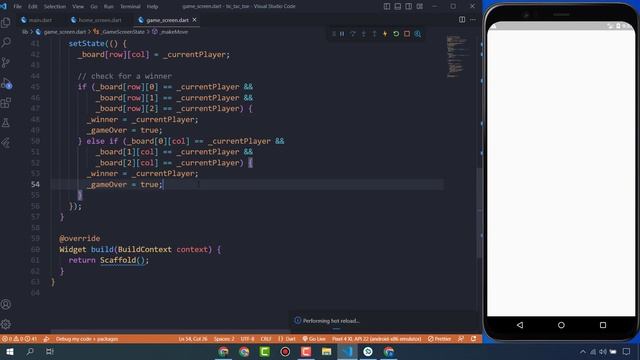640x360 pixels.
Task: Click Debug my code + packages status item
Action: [x=87, y=339]
